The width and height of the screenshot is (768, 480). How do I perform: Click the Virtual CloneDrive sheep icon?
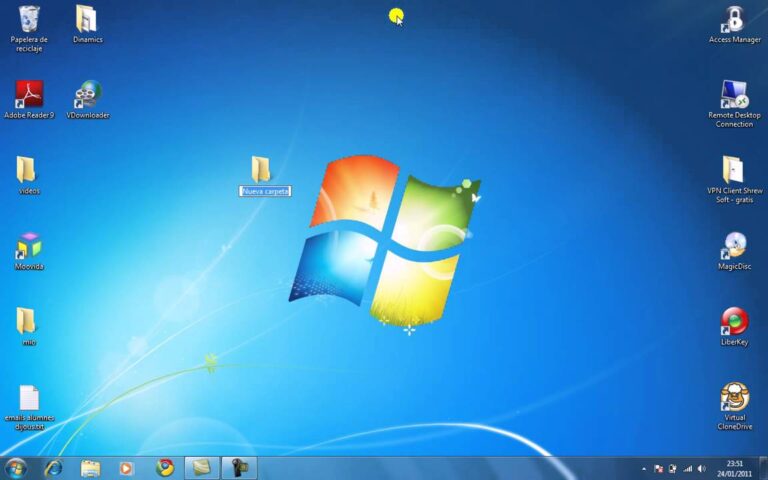pyautogui.click(x=734, y=397)
